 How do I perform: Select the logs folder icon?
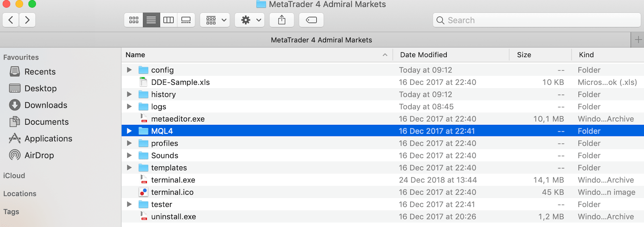[x=143, y=107]
